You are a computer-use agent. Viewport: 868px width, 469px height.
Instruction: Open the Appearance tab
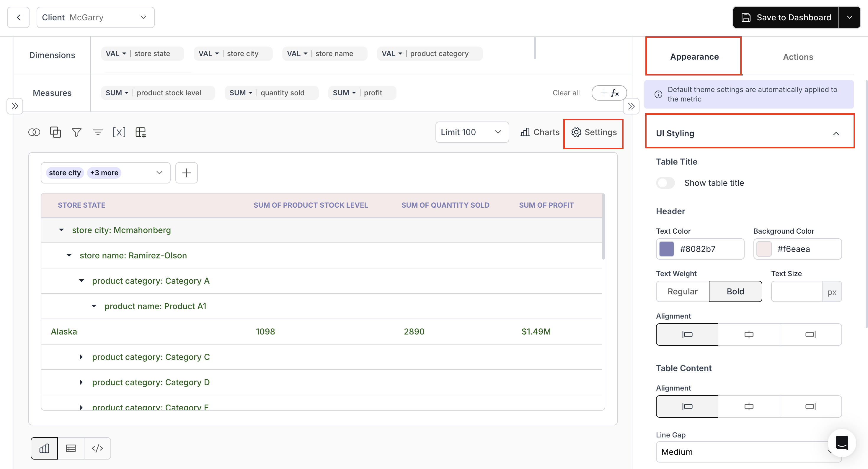pyautogui.click(x=694, y=57)
